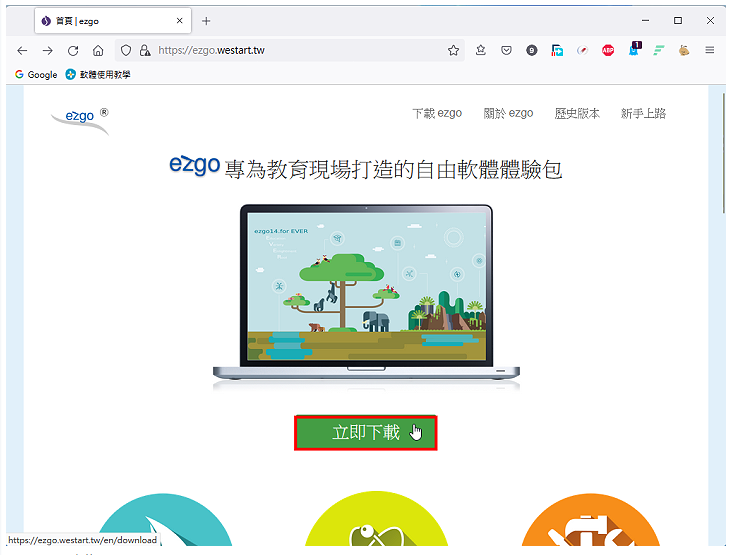
Task: Click the green 立即下載 button
Action: tap(365, 433)
